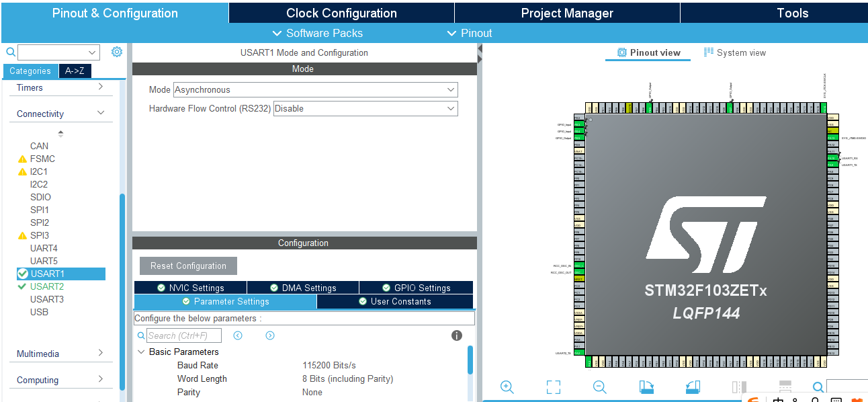Select USB peripheral
Image resolution: width=868 pixels, height=402 pixels.
pos(39,312)
